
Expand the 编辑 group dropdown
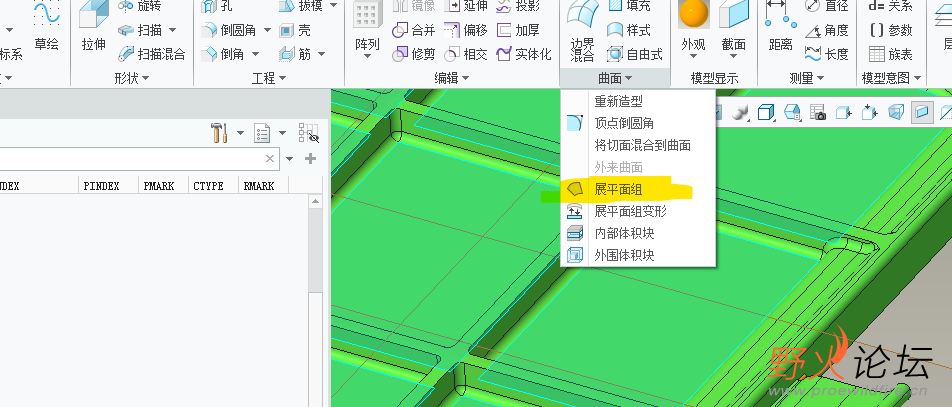(x=452, y=78)
